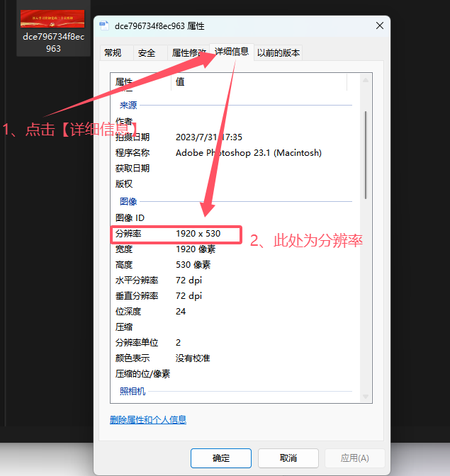Viewport: 450px width, 476px height.
Task: Select the 程序名称 Adobe Photoshop row
Action: click(234, 153)
